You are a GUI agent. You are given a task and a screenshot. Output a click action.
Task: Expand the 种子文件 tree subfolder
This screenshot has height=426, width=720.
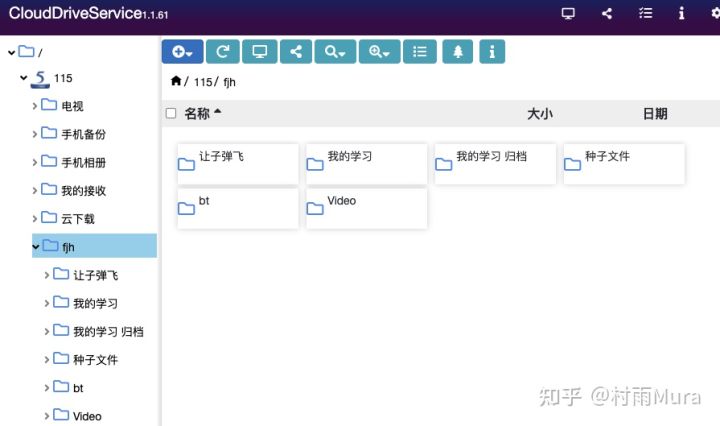pos(47,360)
